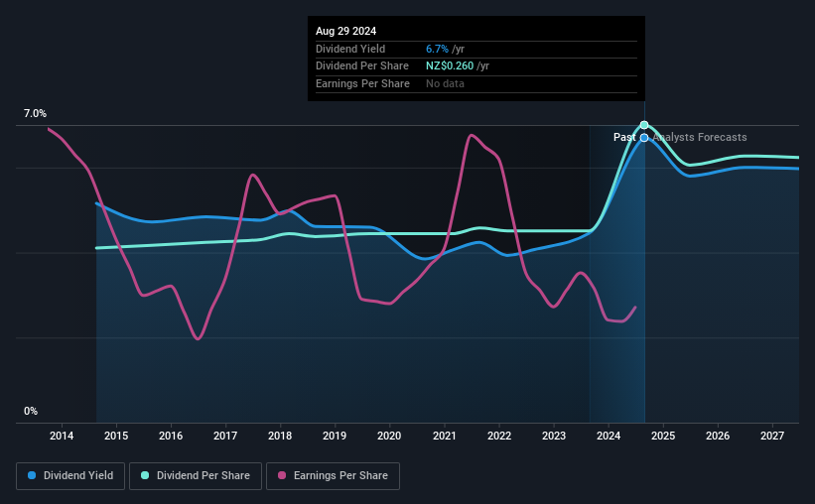
Task: Click the Analysts Forecasts label
Action: pos(700,137)
